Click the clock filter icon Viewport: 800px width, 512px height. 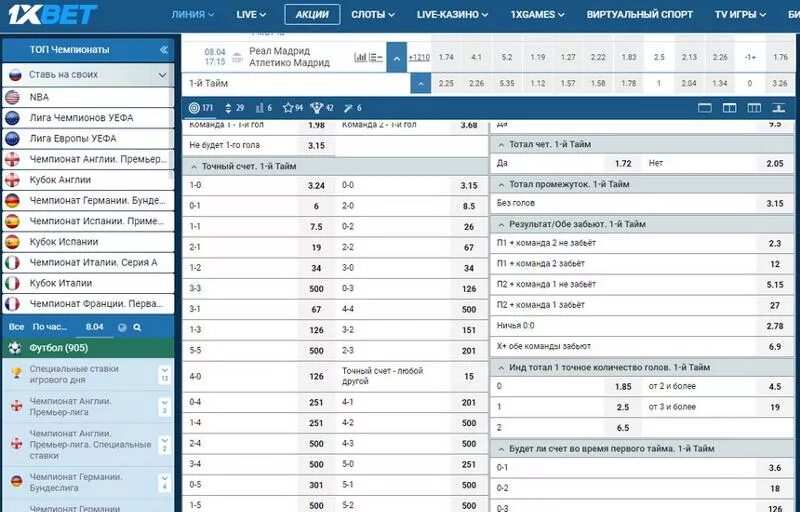[x=122, y=327]
